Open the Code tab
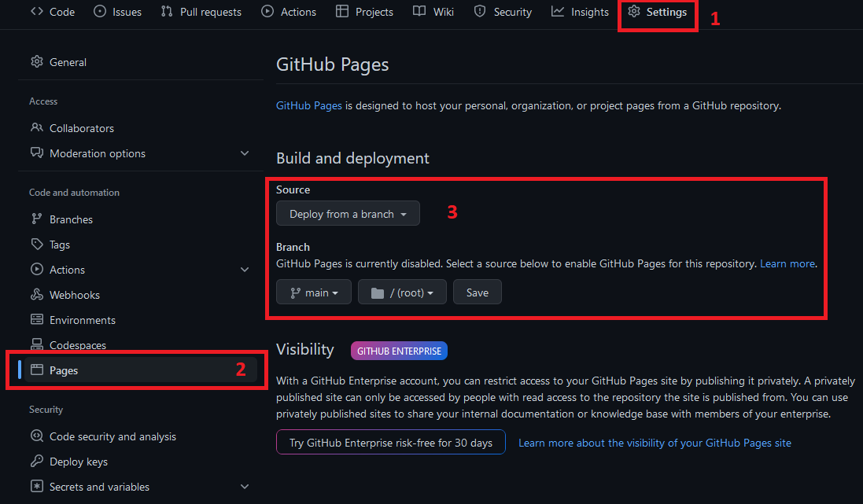The image size is (863, 504). 53,12
